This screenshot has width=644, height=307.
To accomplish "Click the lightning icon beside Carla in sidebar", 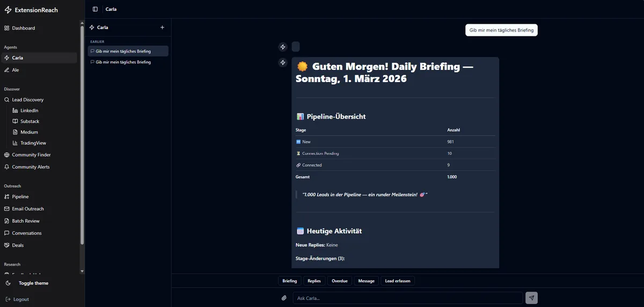I will click(7, 57).
